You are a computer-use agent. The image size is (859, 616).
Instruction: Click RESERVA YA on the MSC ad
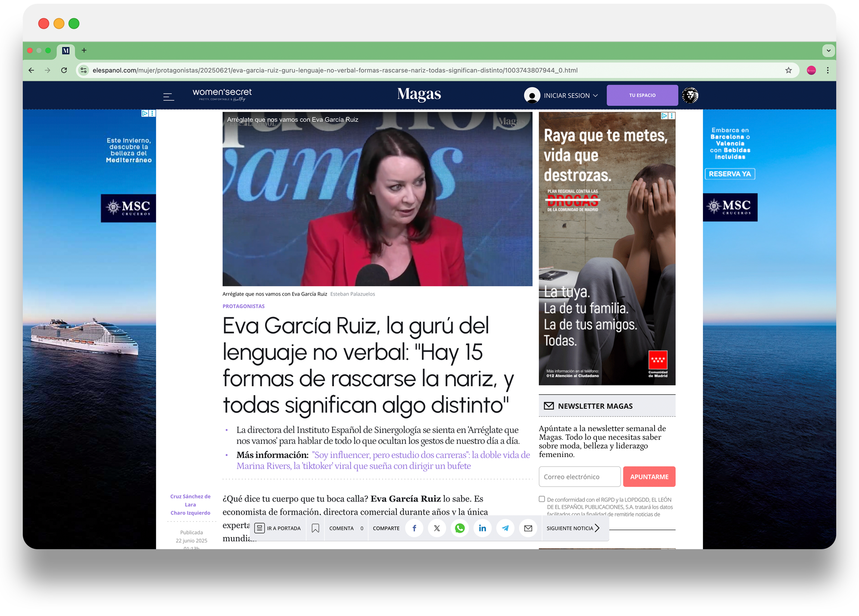(x=730, y=174)
